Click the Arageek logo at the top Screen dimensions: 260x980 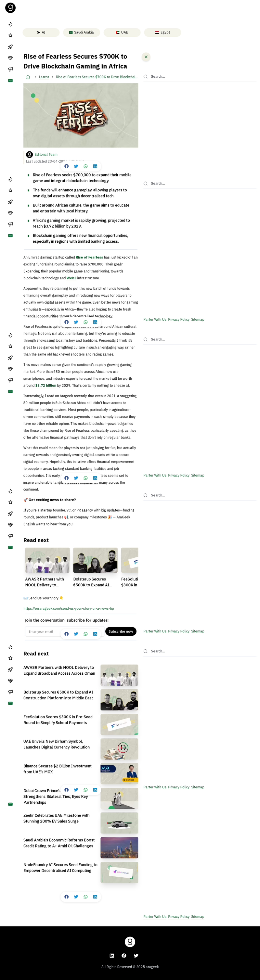pos(10,7)
